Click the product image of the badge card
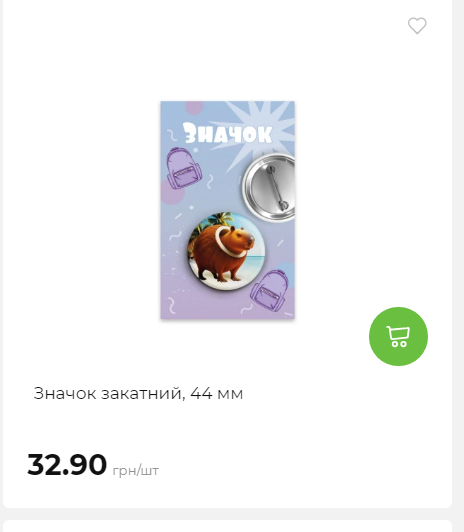The image size is (464, 532). pos(228,210)
